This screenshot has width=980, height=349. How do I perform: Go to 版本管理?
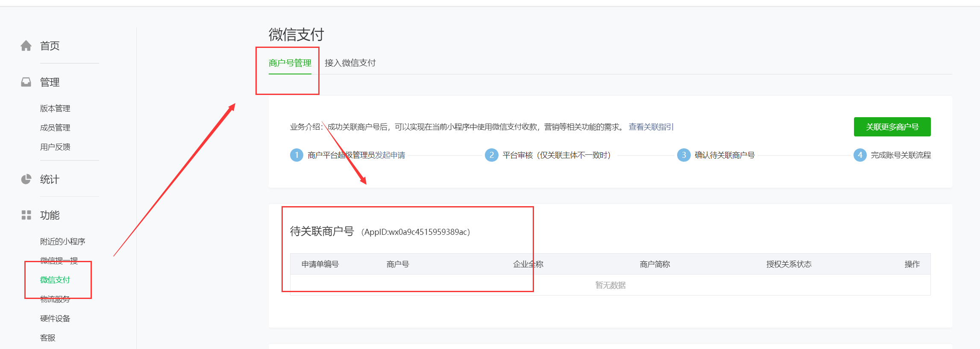[55, 109]
